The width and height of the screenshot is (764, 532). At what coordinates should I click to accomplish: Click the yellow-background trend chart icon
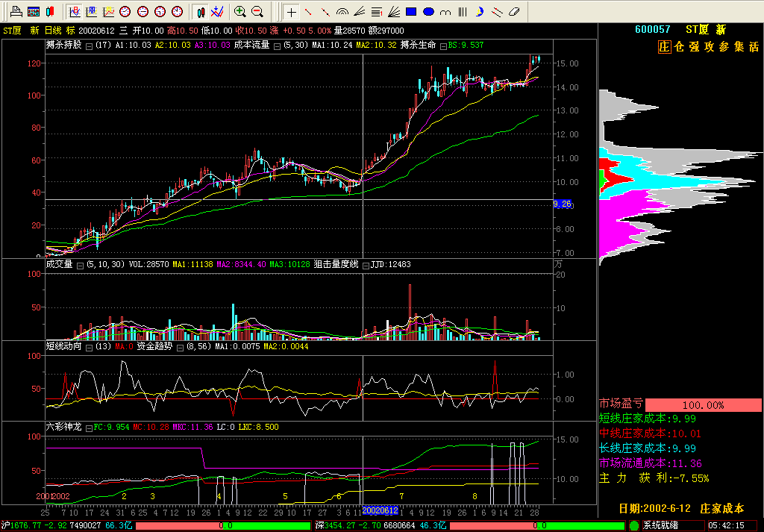109,11
